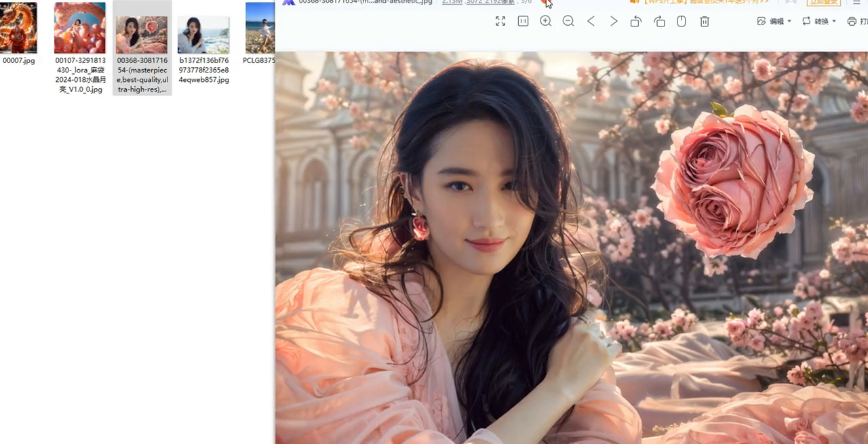
Task: Click the file name 00007.jpg
Action: (19, 60)
